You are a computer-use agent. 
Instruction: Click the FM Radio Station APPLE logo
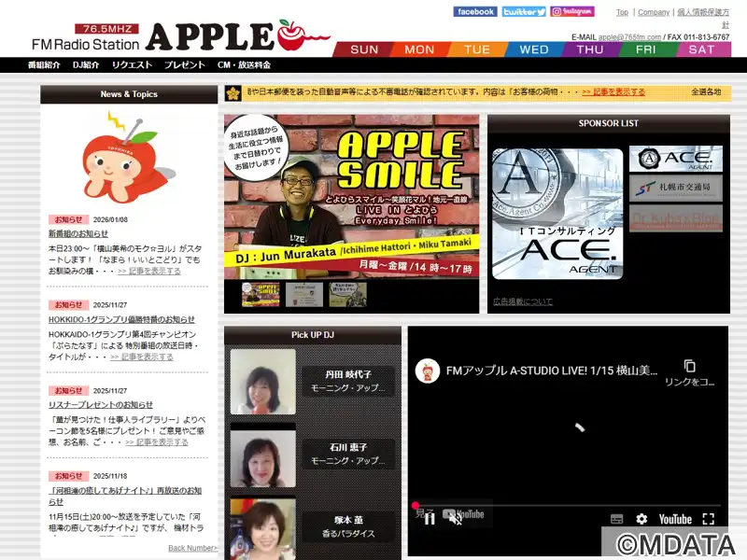pos(181,36)
